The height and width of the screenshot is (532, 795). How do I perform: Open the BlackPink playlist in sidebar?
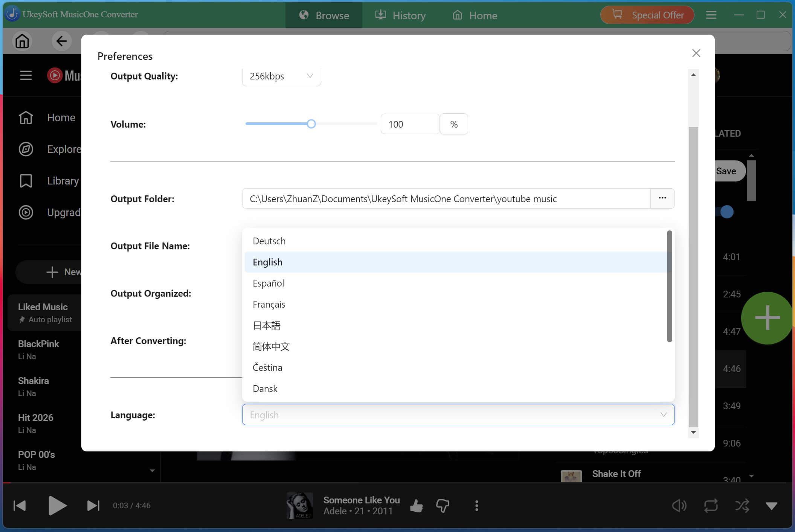point(44,349)
